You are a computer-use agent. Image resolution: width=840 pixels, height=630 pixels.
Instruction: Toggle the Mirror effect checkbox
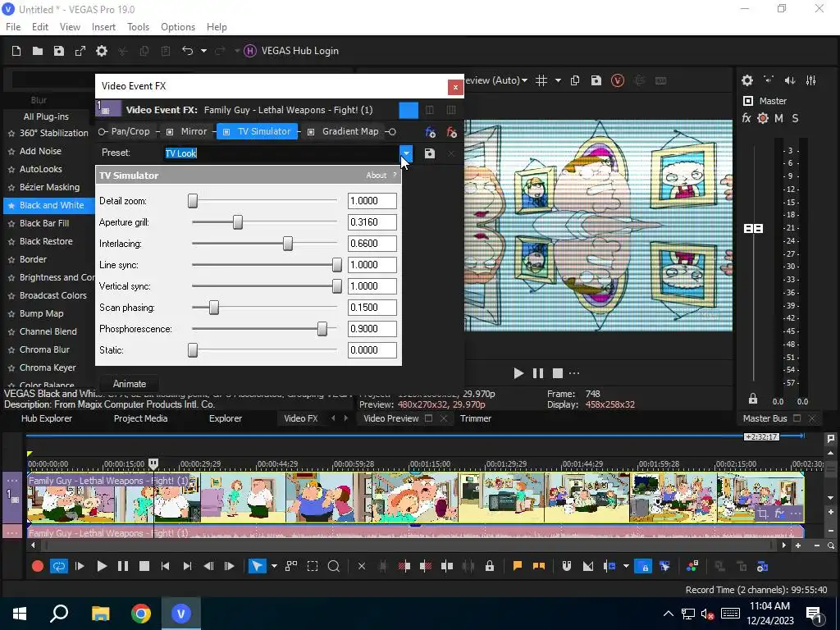[x=170, y=132]
